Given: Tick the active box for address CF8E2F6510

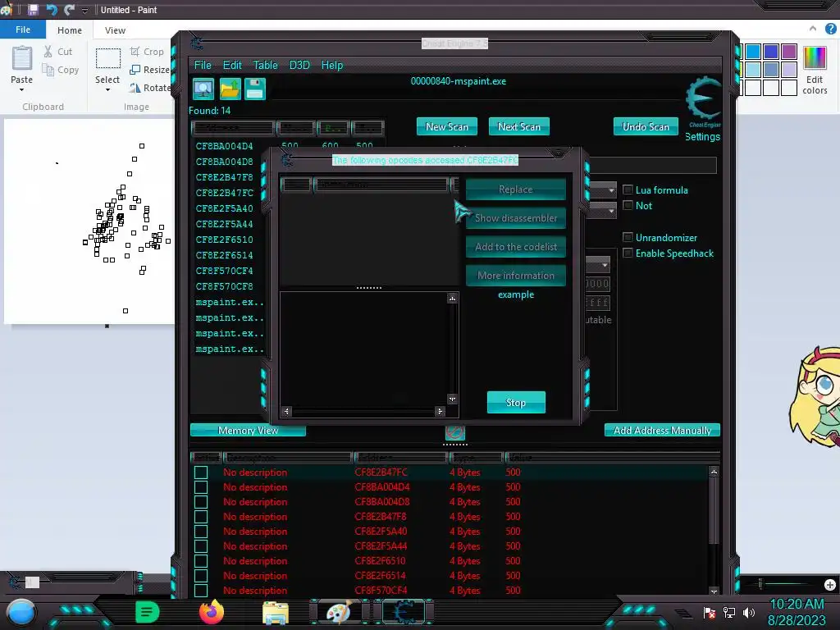Looking at the screenshot, I should pyautogui.click(x=201, y=561).
